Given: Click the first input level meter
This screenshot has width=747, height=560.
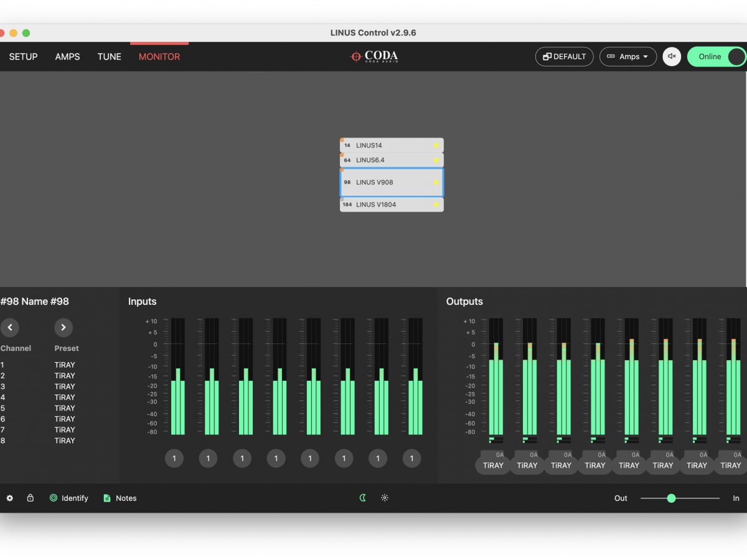Looking at the screenshot, I should (x=177, y=376).
